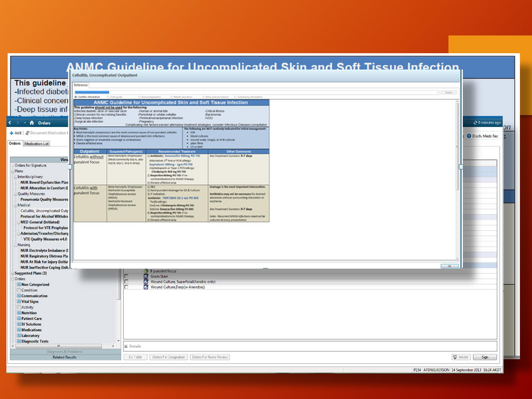Select VTE Quality Measures v4.0
This screenshot has width=532, height=399.
pyautogui.click(x=45, y=239)
